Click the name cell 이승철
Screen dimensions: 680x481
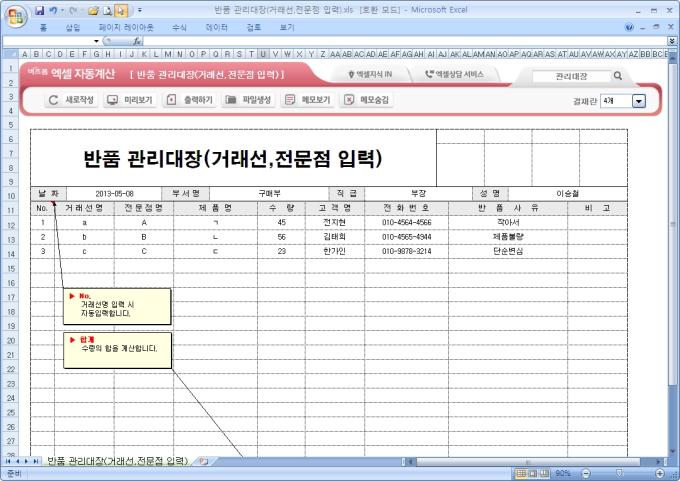pyautogui.click(x=568, y=194)
